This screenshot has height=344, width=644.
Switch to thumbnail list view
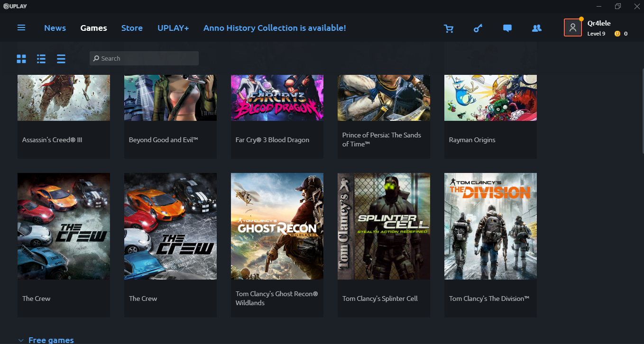tap(41, 59)
